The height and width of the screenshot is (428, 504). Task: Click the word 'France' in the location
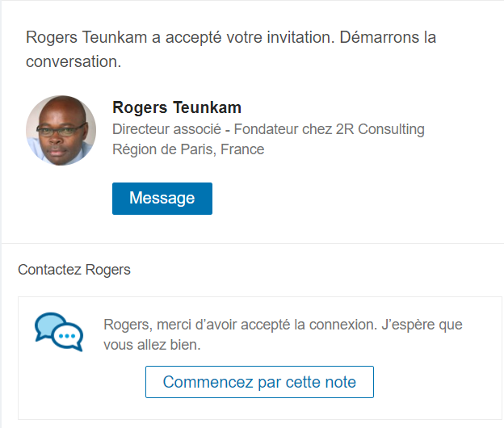coord(242,149)
